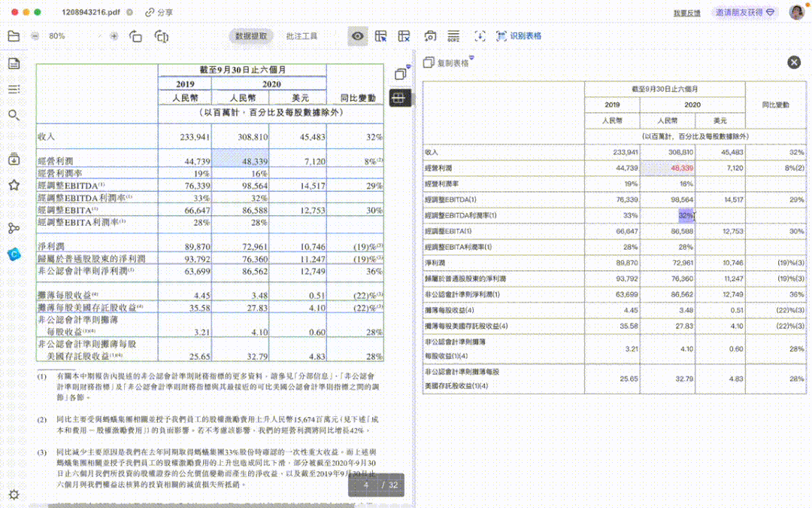
Task: Click 非公認會計準則淨利潤 label in PDF table
Action: coord(86,271)
